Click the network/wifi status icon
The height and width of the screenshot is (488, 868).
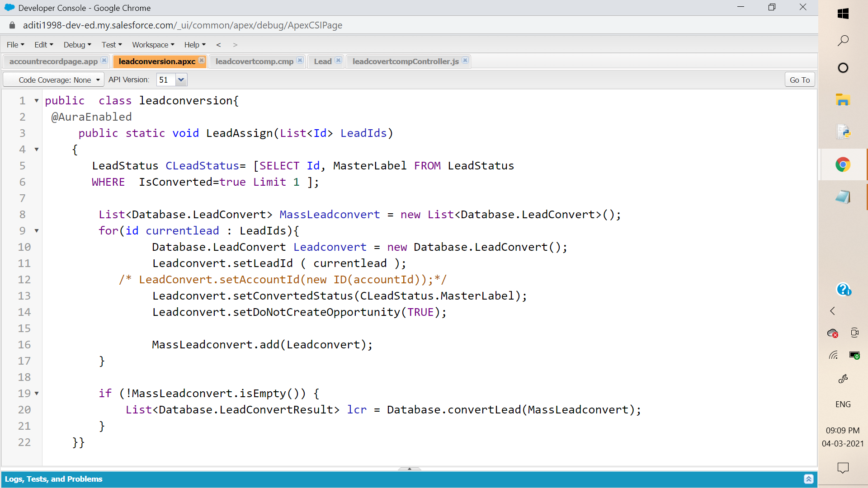tap(834, 356)
